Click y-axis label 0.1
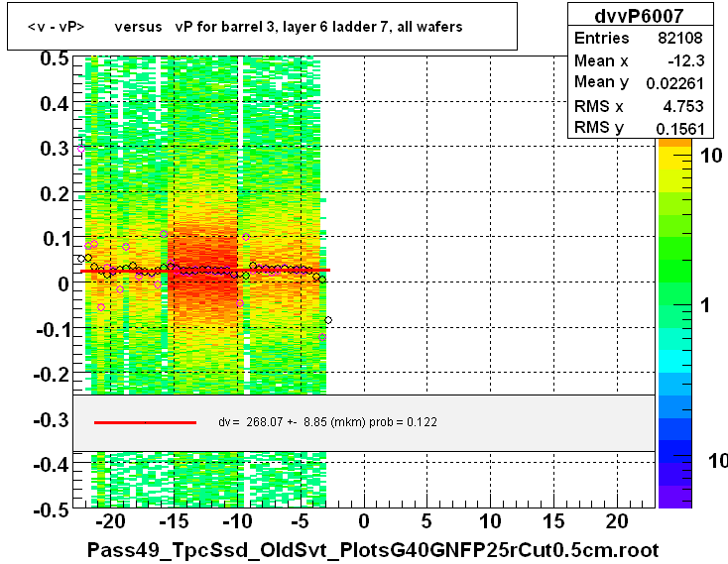This screenshot has width=728, height=564. tap(56, 239)
